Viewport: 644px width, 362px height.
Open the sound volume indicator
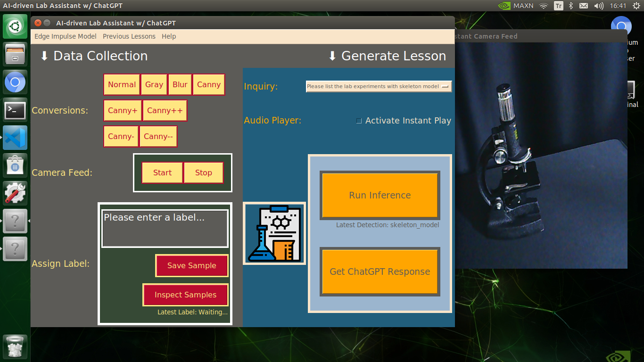click(599, 6)
